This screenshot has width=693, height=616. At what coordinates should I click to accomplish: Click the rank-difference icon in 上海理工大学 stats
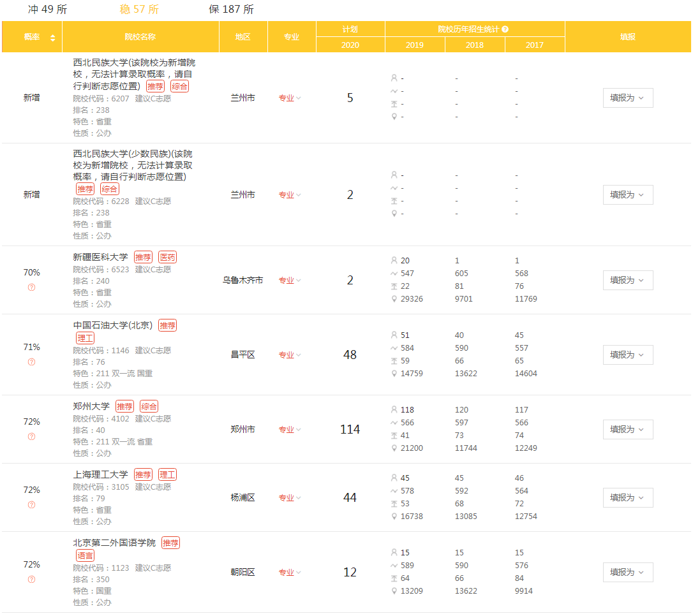click(394, 504)
